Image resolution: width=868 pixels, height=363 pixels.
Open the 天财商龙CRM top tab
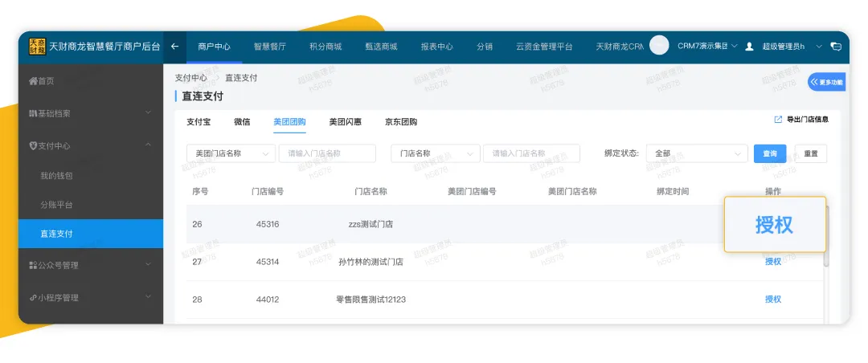[620, 47]
